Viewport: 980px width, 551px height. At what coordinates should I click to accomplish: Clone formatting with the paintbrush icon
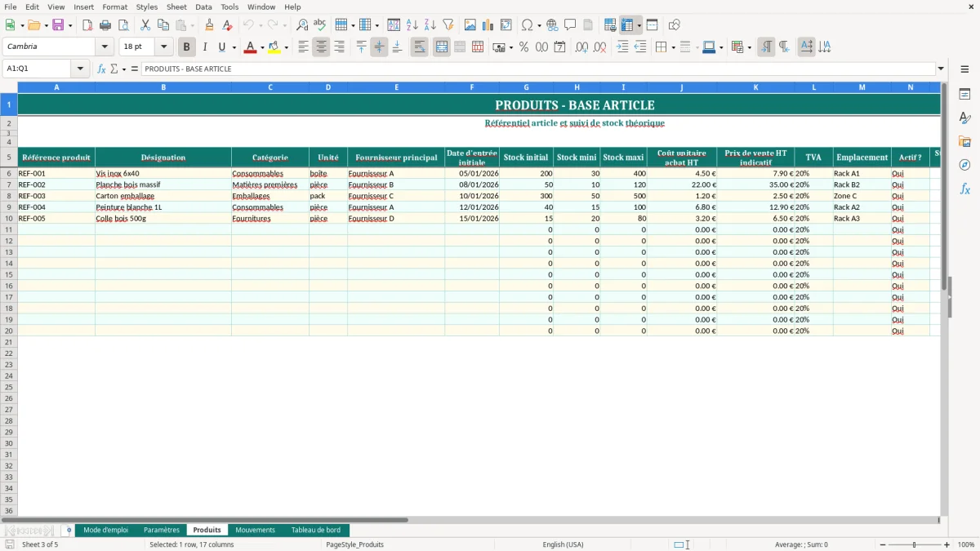pos(210,25)
